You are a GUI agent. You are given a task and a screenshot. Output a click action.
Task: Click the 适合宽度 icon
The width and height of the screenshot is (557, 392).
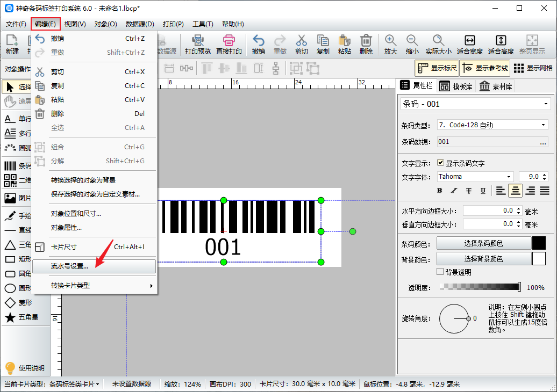[x=469, y=45]
